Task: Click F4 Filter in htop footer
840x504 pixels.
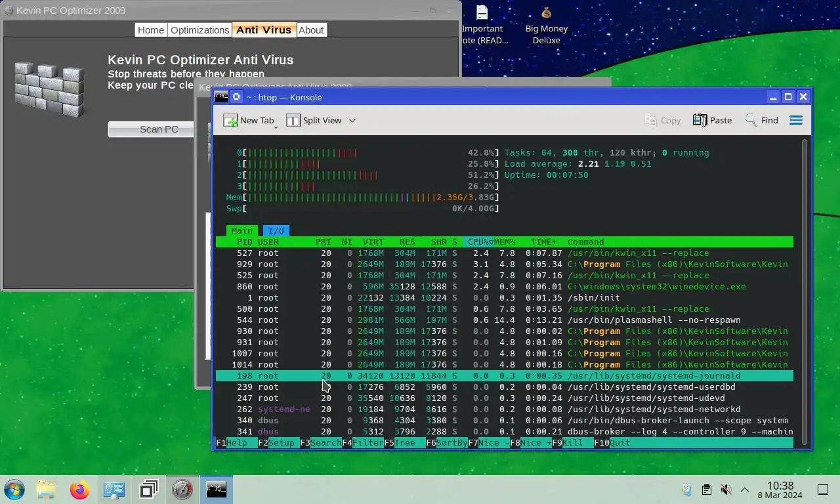Action: pos(363,442)
